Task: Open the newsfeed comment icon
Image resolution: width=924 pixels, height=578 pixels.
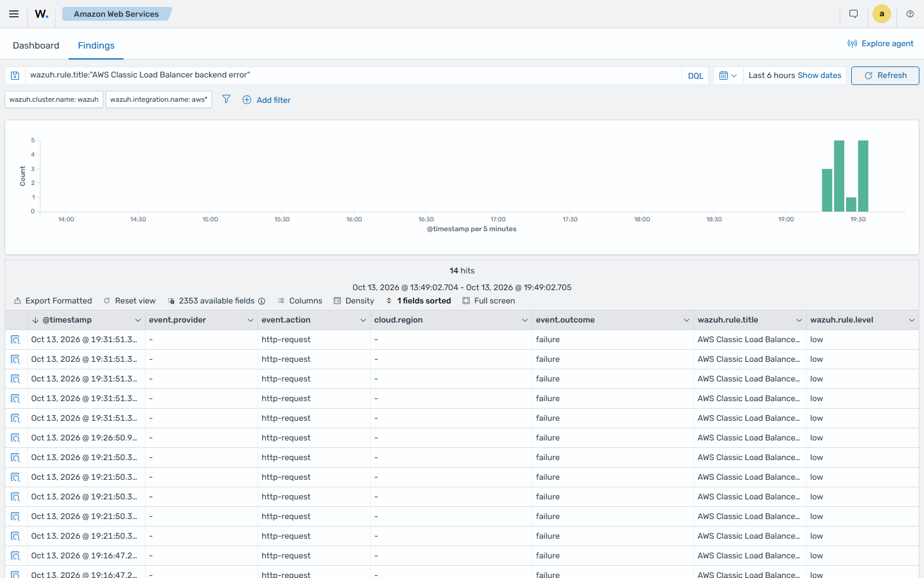Action: [854, 14]
